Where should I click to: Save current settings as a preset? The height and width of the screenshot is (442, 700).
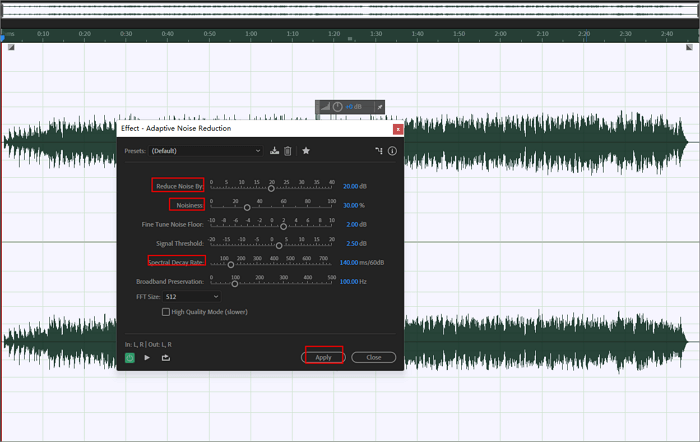point(274,151)
